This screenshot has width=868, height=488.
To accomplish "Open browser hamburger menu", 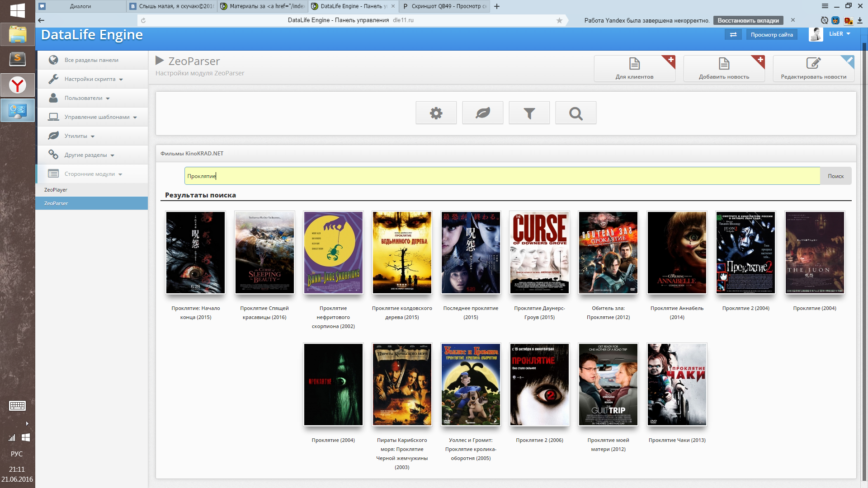I will point(825,6).
